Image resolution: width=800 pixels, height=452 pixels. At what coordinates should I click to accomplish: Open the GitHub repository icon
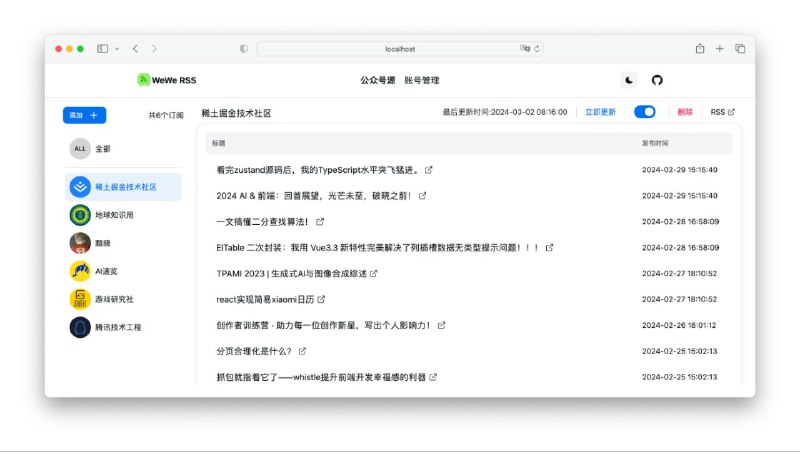pos(657,80)
